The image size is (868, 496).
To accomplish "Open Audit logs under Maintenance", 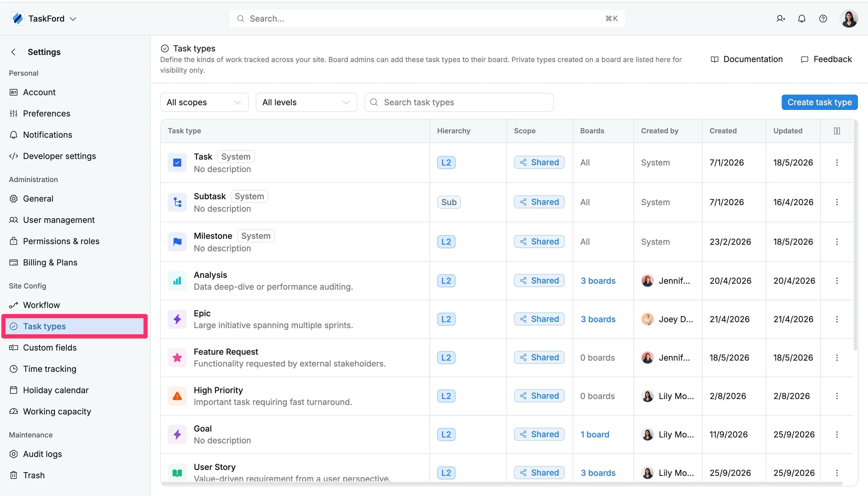I will click(x=76, y=454).
